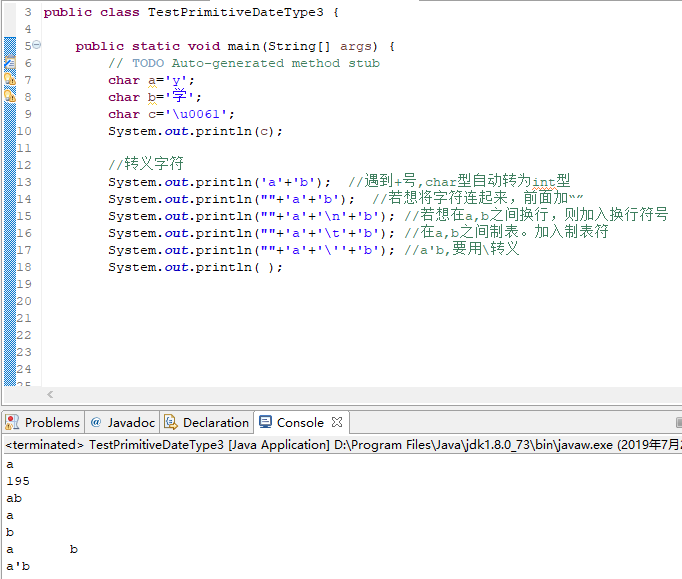Click the text "main" in the method signature
This screenshot has width=682, height=579.
(244, 46)
